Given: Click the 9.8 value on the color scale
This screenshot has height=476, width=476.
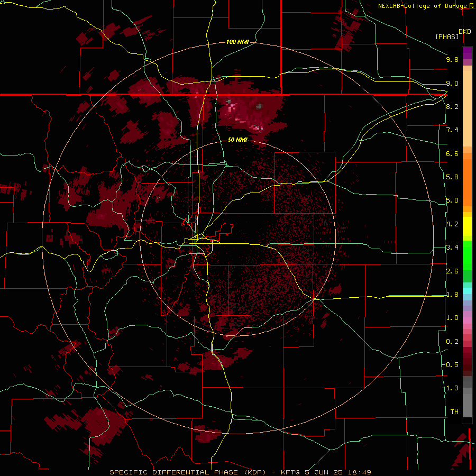Looking at the screenshot, I should click(452, 59).
